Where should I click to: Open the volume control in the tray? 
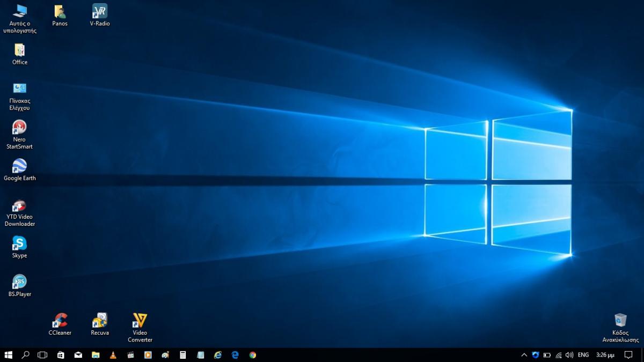click(569, 355)
